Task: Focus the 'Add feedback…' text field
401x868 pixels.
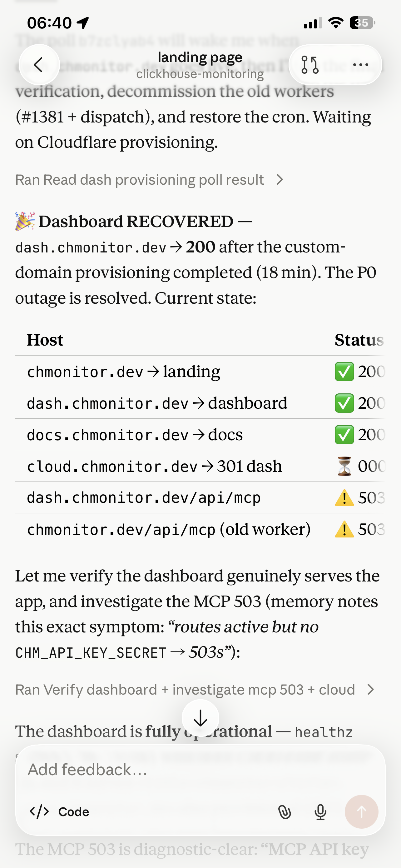Action: point(200,769)
